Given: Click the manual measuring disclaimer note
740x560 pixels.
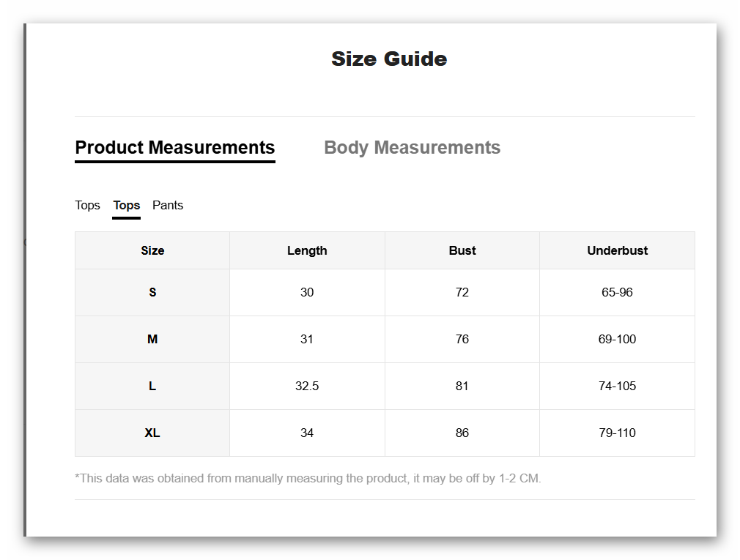Looking at the screenshot, I should point(308,479).
